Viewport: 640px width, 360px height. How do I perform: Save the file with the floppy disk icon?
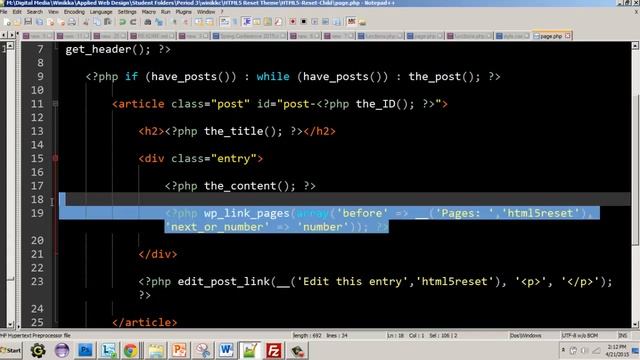28,22
